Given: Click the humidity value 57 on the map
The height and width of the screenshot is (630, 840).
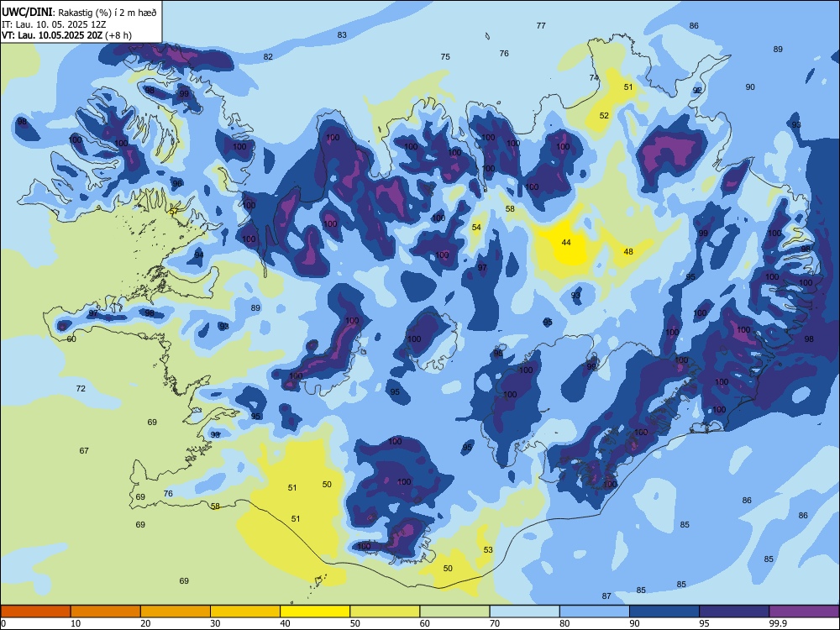Looking at the screenshot, I should click(174, 212).
